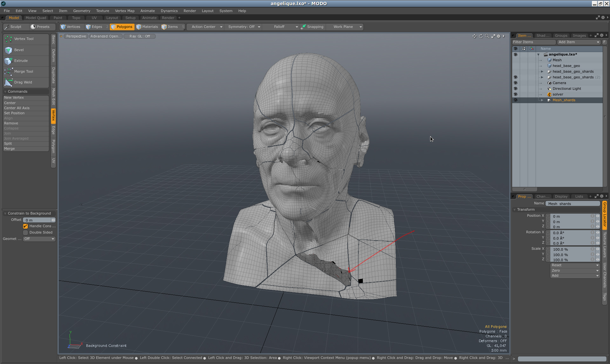Open Properties panel settings gear
Screen dimensions: 610x364
pos(602,196)
